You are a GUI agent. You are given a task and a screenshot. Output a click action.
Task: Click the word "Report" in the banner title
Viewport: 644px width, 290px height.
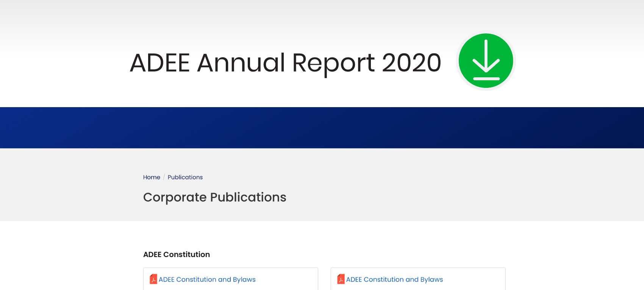pos(333,62)
